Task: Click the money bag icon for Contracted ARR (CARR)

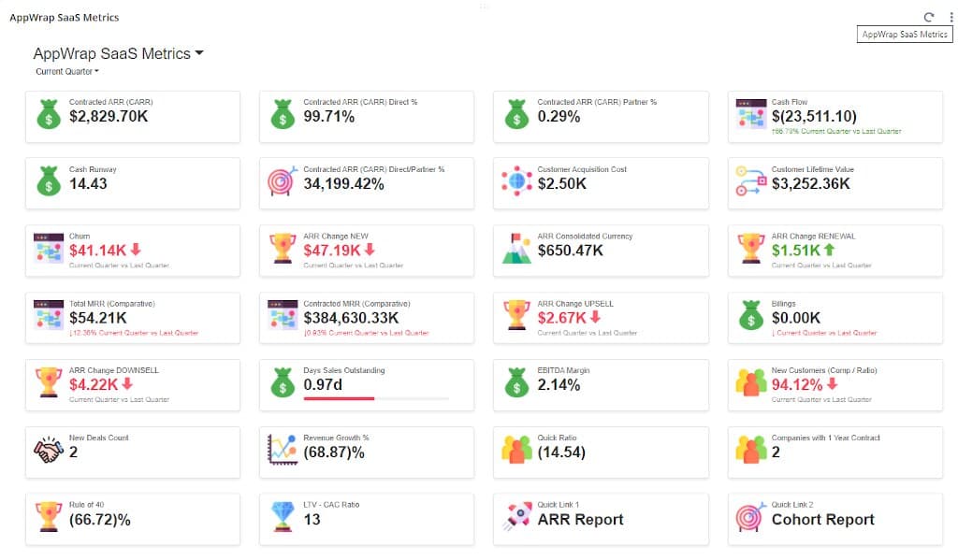Action: [49, 114]
